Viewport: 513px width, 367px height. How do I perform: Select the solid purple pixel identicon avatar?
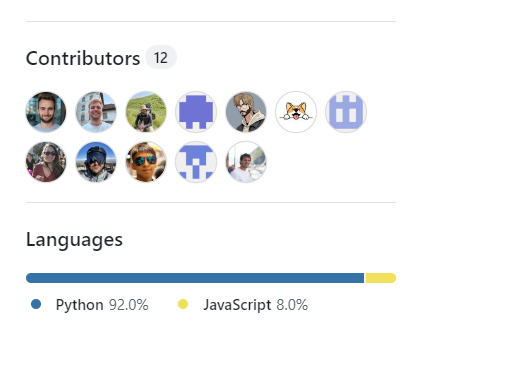click(196, 112)
